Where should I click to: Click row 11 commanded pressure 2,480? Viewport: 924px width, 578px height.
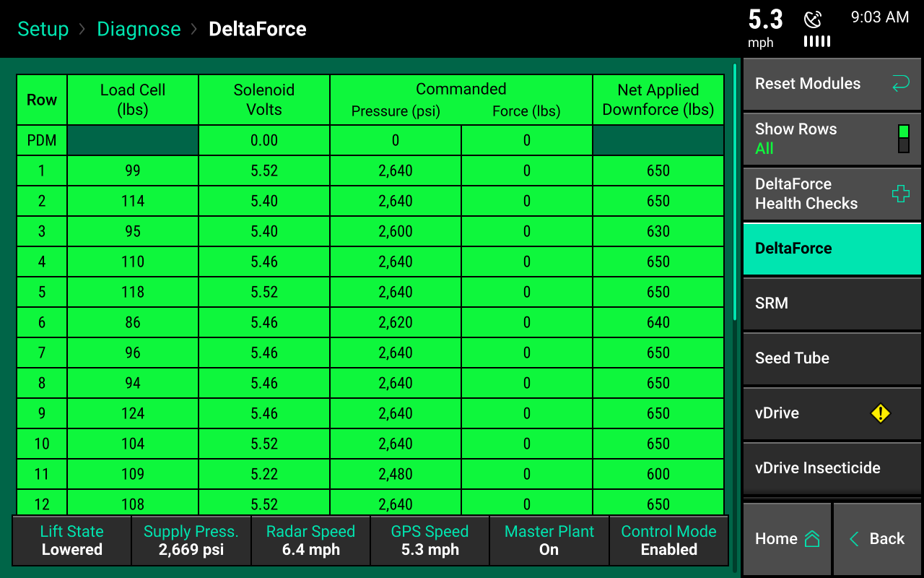click(396, 474)
